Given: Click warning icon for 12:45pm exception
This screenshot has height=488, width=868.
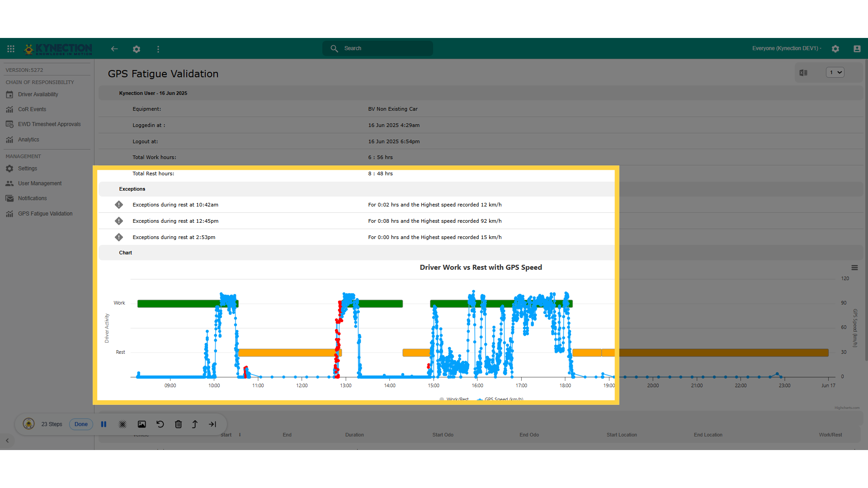Looking at the screenshot, I should pos(119,221).
